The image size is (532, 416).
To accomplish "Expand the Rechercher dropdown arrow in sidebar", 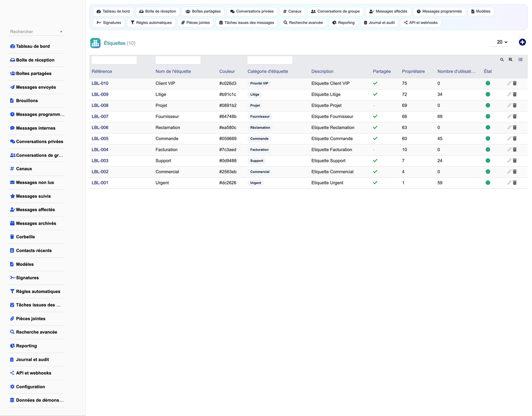I will click(x=61, y=32).
